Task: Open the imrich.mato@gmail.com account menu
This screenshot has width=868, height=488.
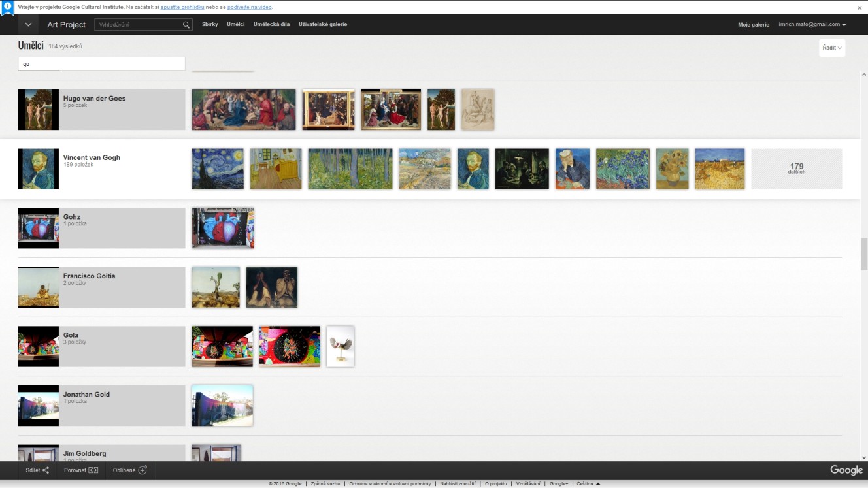Action: 812,25
